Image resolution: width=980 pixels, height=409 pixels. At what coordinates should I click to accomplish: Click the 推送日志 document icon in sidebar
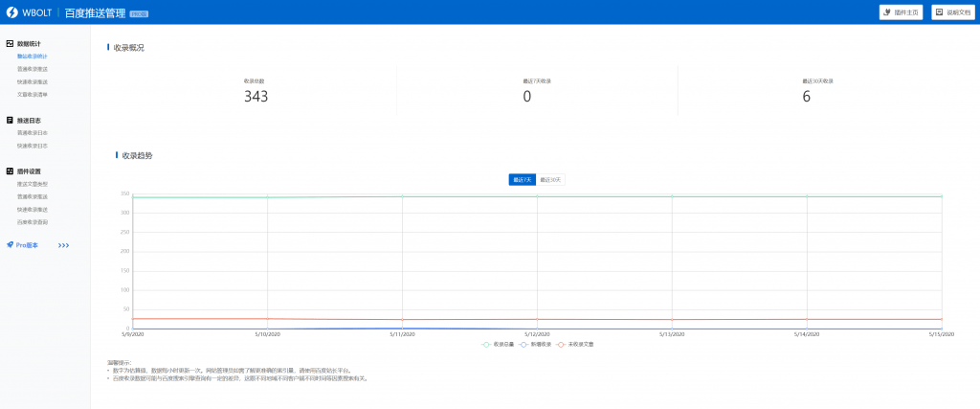click(x=10, y=121)
